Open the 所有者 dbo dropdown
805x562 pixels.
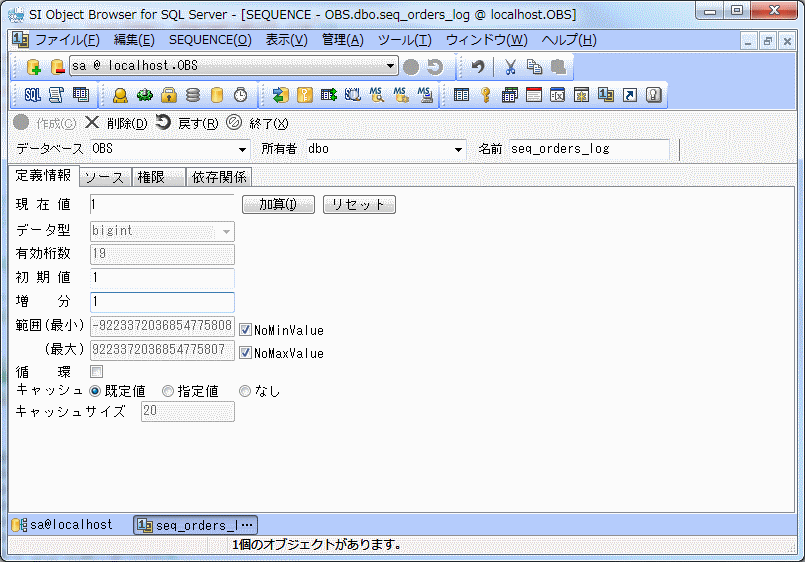point(459,149)
